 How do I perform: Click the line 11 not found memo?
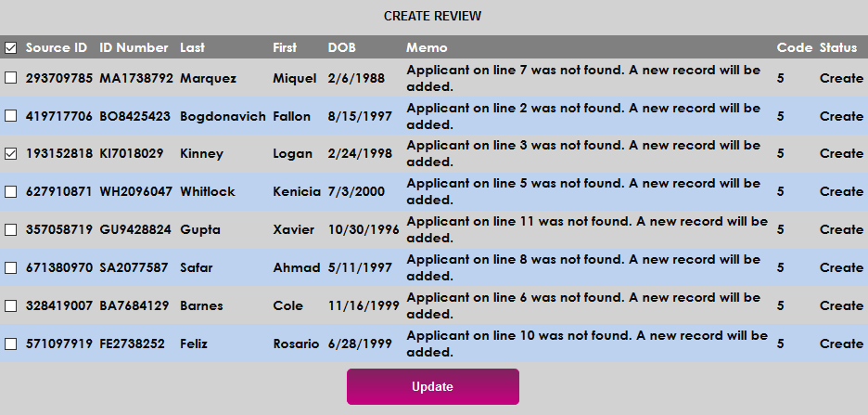(586, 229)
